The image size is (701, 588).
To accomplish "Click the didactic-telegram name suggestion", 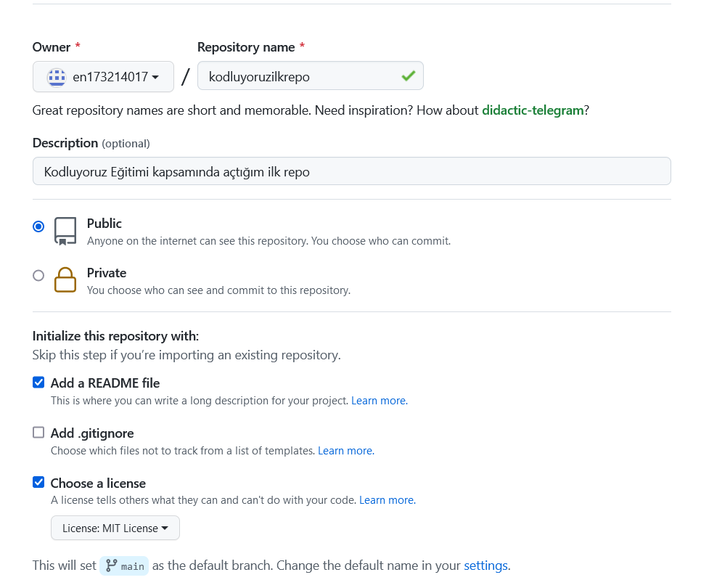I will [533, 110].
